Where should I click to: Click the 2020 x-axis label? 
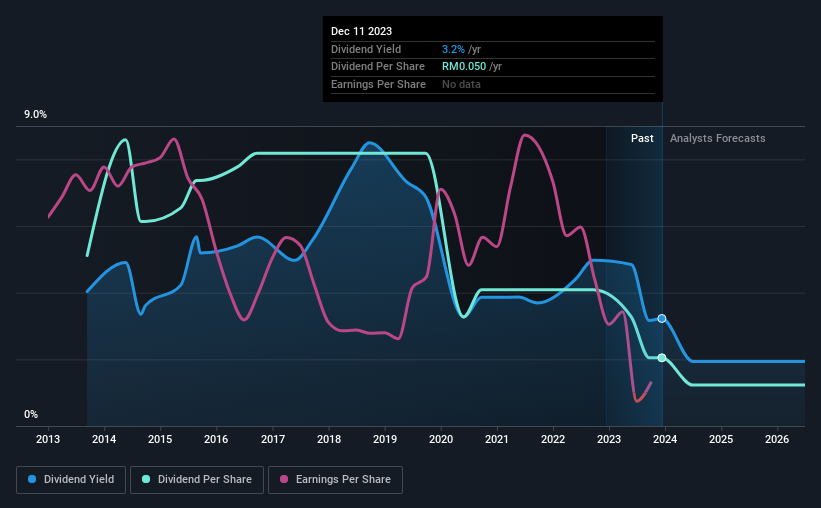point(441,439)
